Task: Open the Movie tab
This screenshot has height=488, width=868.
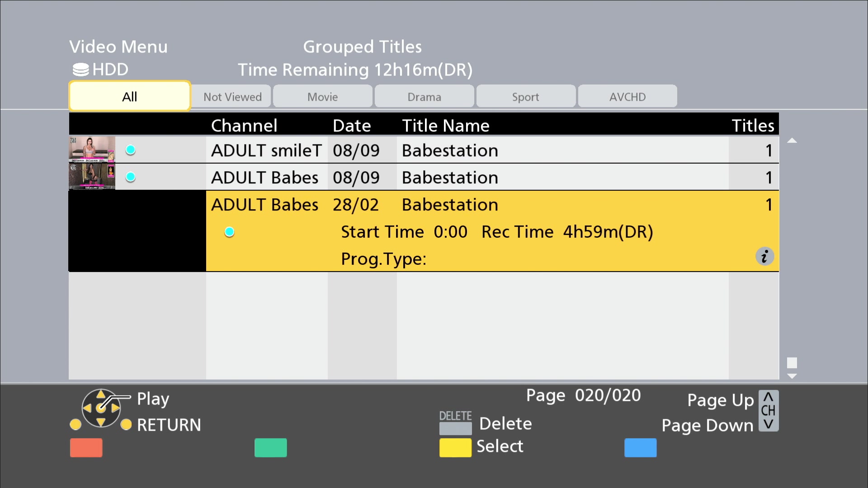Action: 323,97
